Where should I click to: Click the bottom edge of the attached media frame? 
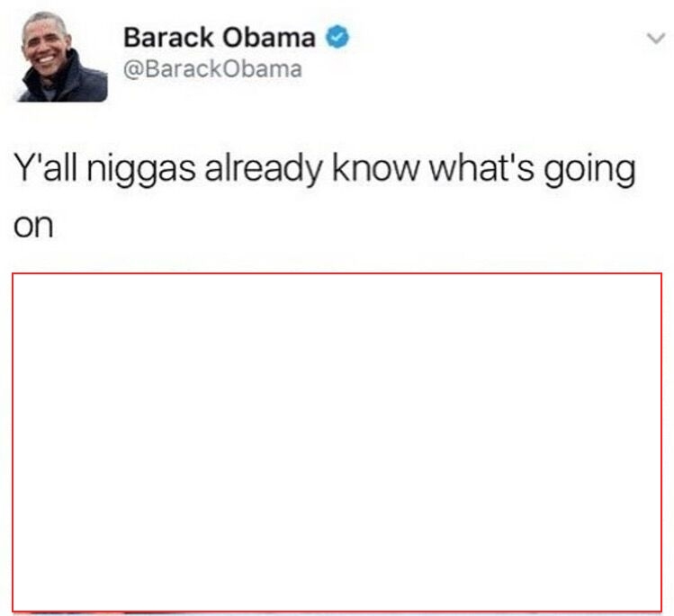click(337, 611)
